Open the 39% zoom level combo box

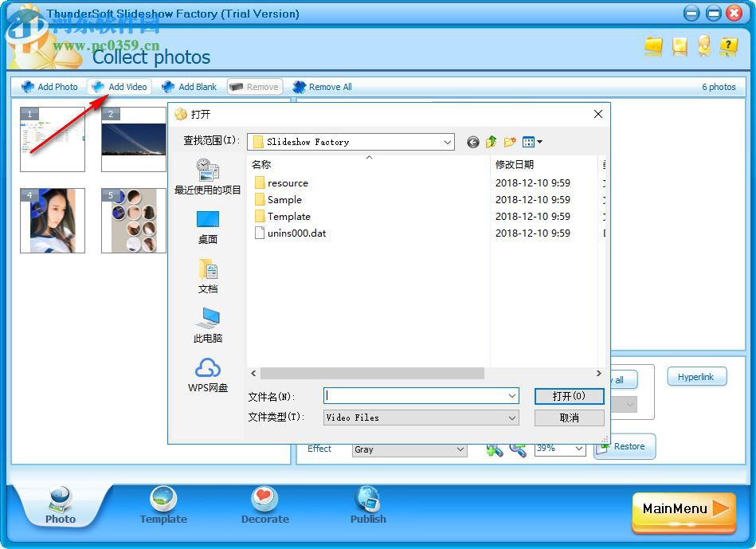(x=579, y=449)
